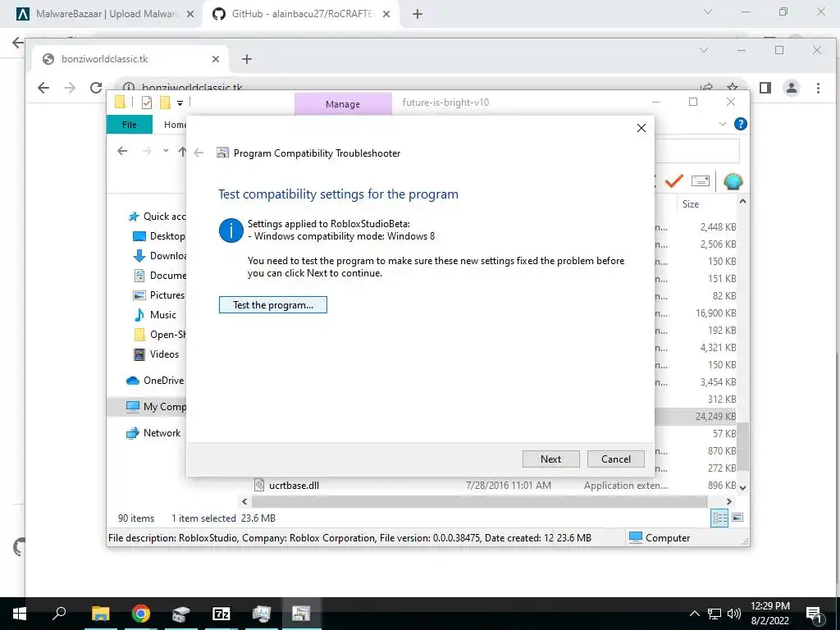840x630 pixels.
Task: Open tab search chevron in bonziworldclassic window
Action: [x=704, y=50]
